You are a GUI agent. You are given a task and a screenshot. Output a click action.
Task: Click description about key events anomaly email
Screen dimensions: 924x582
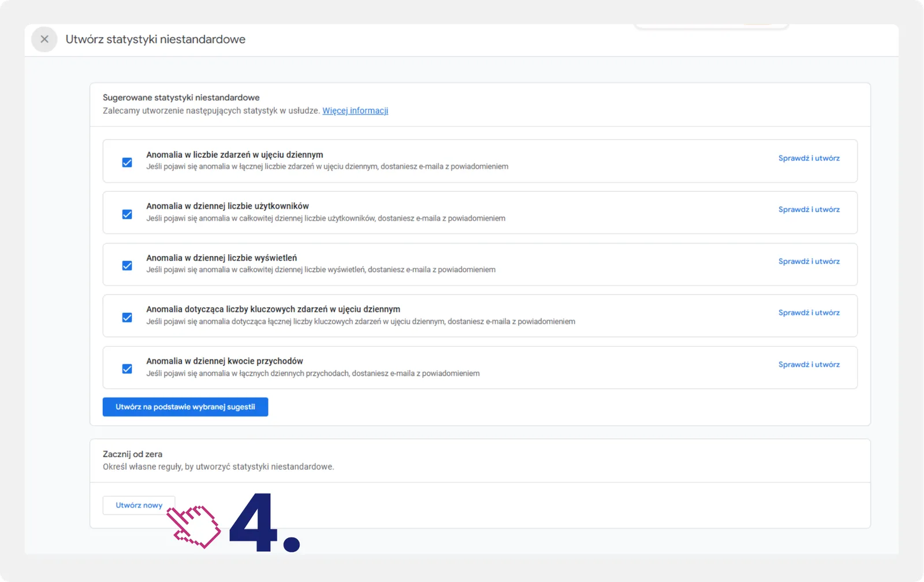(x=361, y=322)
